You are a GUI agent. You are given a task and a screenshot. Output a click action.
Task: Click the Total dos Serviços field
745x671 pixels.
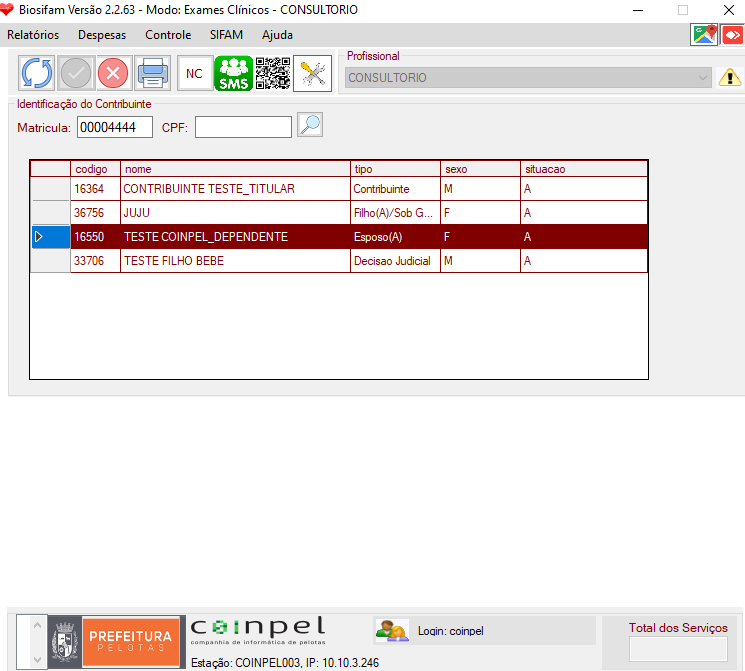[x=678, y=649]
